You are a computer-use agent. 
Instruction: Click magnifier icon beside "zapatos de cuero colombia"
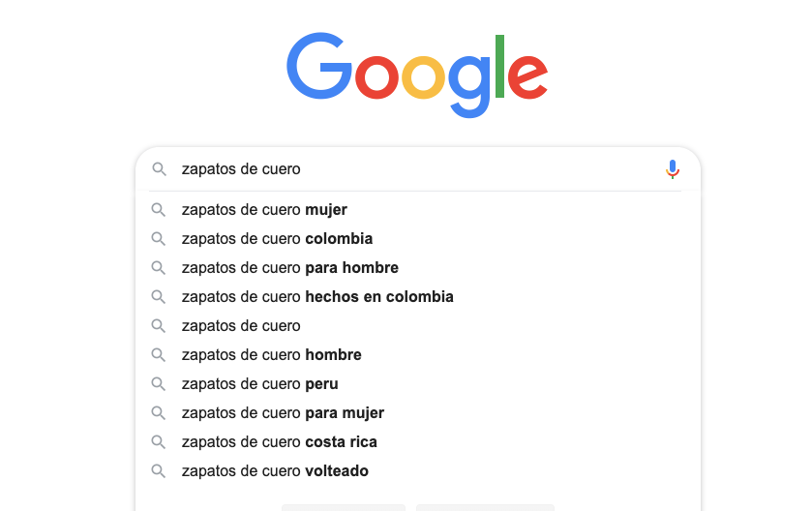point(157,239)
